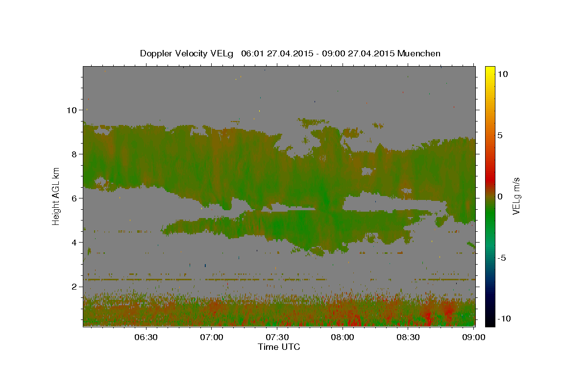The height and width of the screenshot is (392, 588).
Task: Click the height tick label 4
Action: [74, 242]
